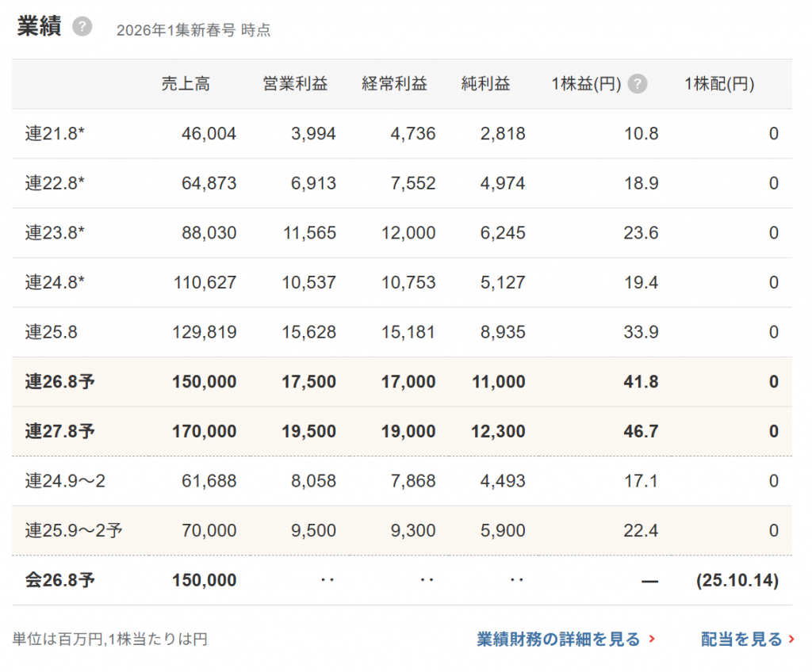Click the 経常利益 column header

tap(394, 84)
